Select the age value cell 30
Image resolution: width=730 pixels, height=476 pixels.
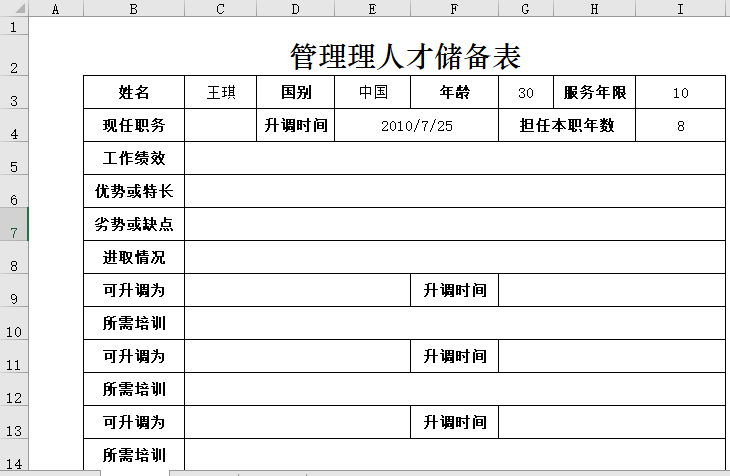(x=526, y=93)
